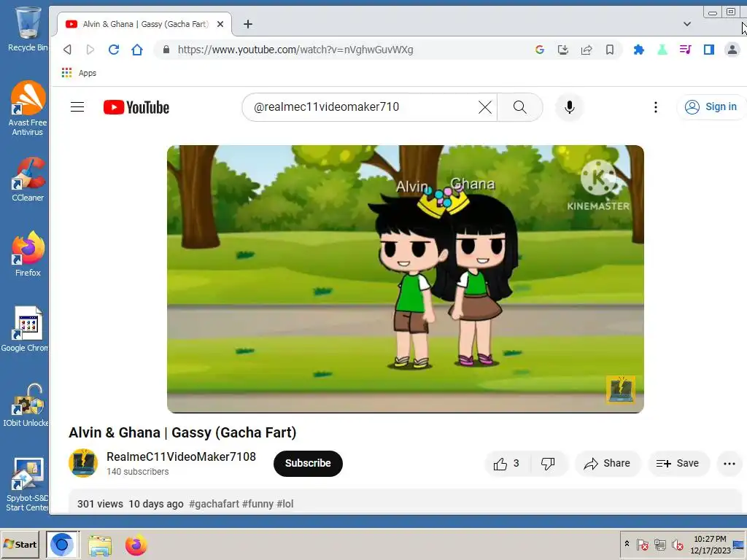This screenshot has height=560, width=747.
Task: Open the Extensions puzzle icon
Action: click(x=639, y=50)
